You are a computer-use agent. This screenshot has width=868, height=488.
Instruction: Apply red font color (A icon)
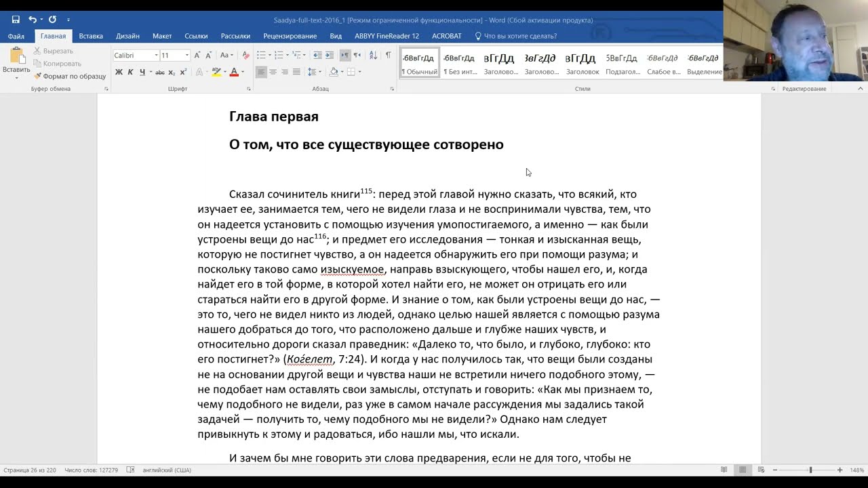point(233,72)
